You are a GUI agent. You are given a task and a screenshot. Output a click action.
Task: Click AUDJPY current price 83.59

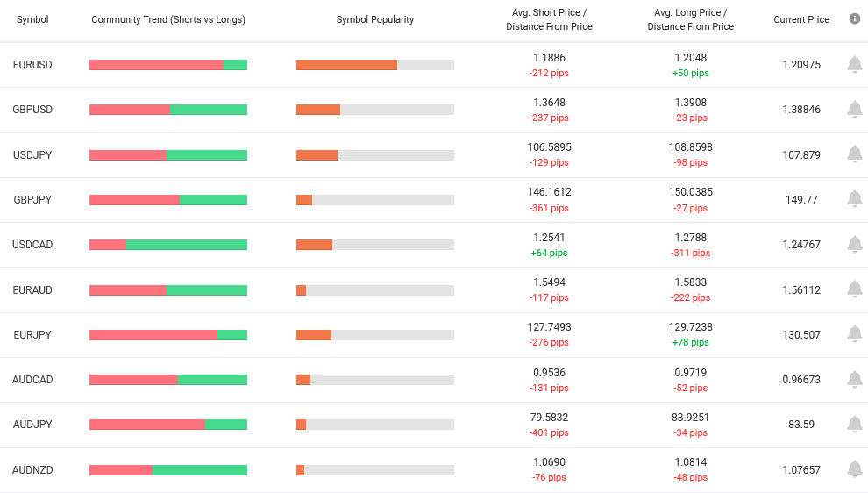tap(801, 425)
